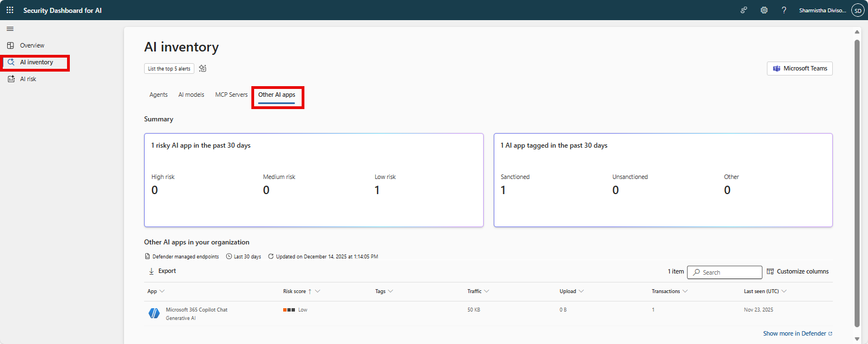Export the AI apps list

click(162, 271)
